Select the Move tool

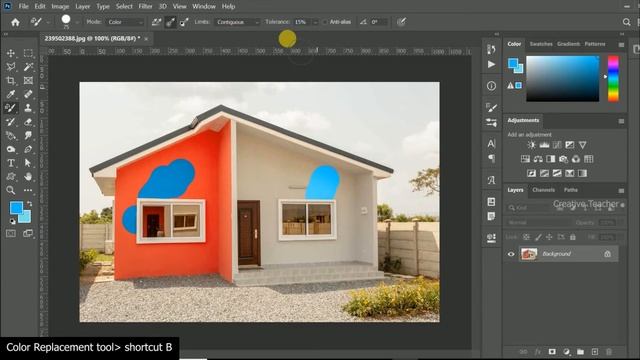pos(11,53)
